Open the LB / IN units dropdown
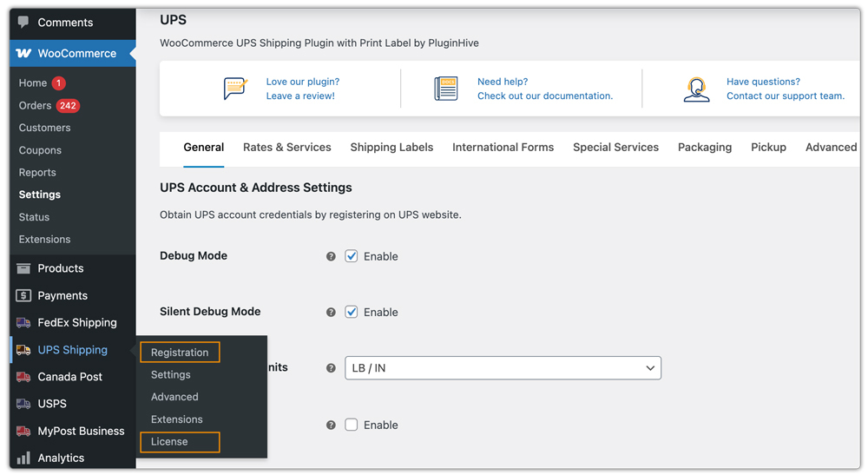This screenshot has width=868, height=475. click(503, 368)
